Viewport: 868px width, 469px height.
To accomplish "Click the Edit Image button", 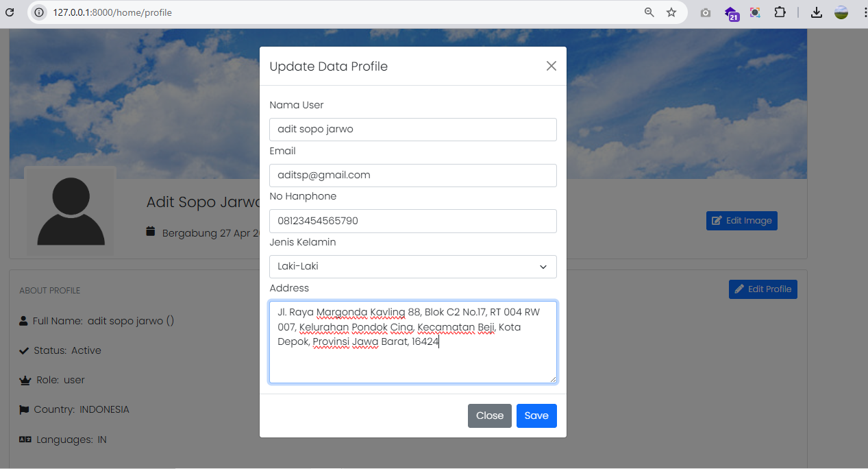I will [x=741, y=221].
